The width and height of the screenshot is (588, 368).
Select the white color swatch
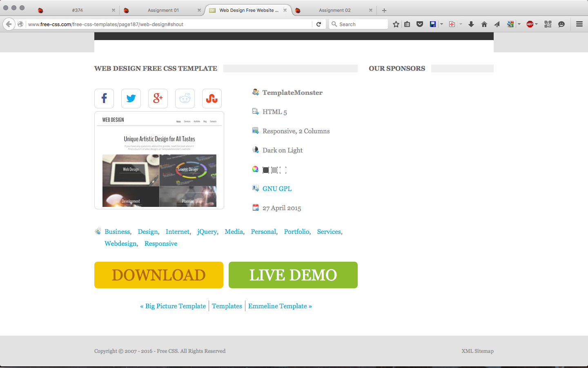283,170
